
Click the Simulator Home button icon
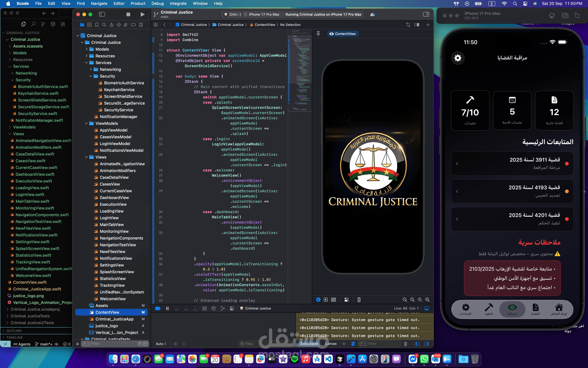tap(552, 16)
